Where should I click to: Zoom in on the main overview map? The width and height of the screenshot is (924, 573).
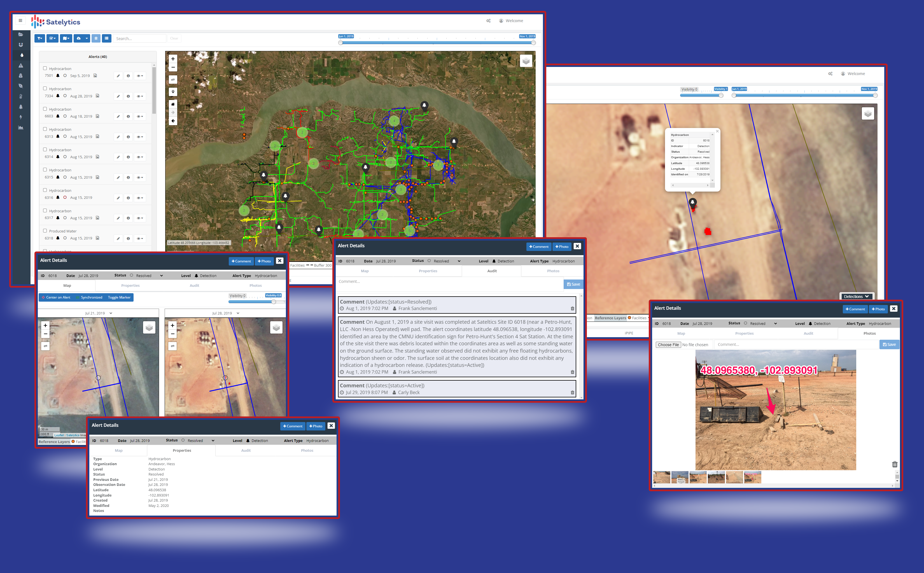[173, 59]
